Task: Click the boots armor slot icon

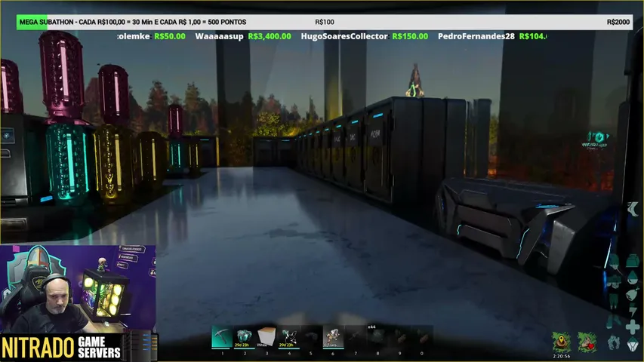Action: pos(614,321)
